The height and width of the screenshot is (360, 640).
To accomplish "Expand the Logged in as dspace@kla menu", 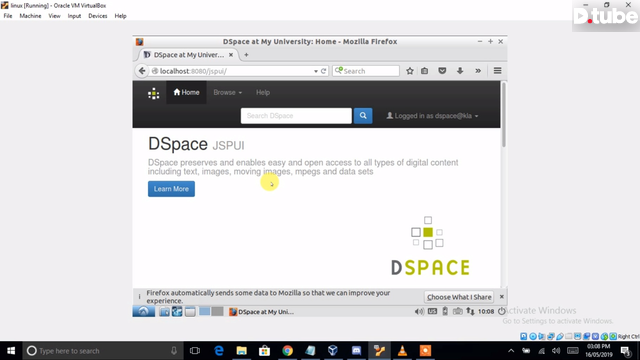I will tap(432, 116).
